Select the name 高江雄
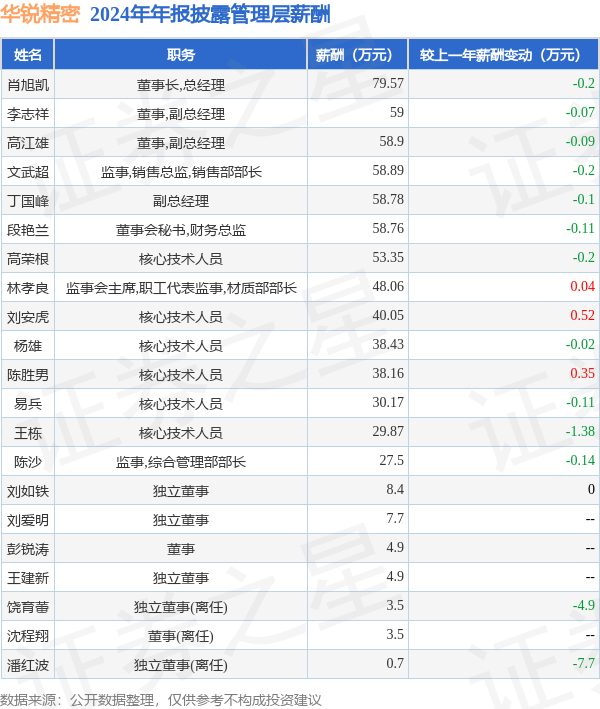 (x=28, y=142)
